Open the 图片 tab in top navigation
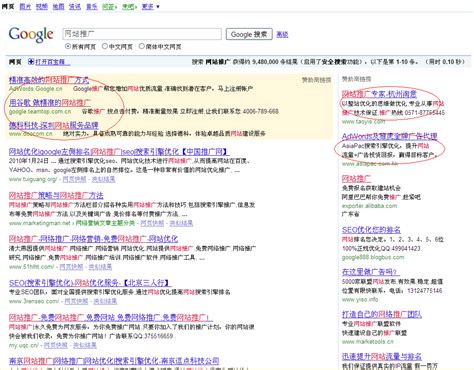This screenshot has height=370, width=474. click(x=25, y=6)
